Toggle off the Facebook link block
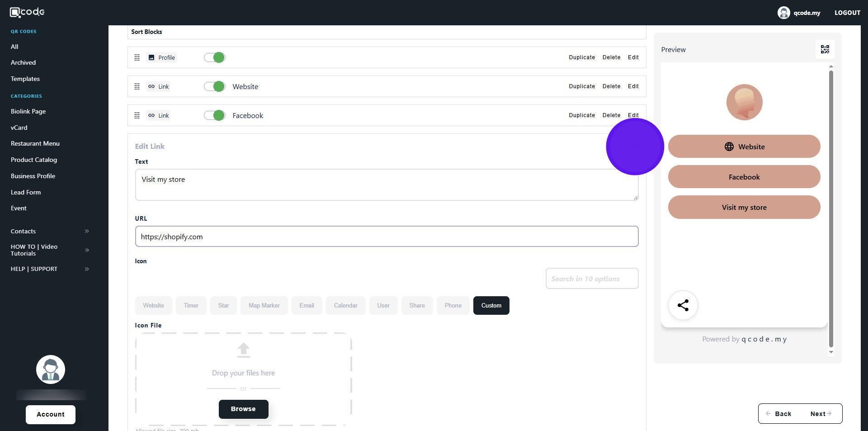This screenshot has height=431, width=868. click(x=214, y=115)
